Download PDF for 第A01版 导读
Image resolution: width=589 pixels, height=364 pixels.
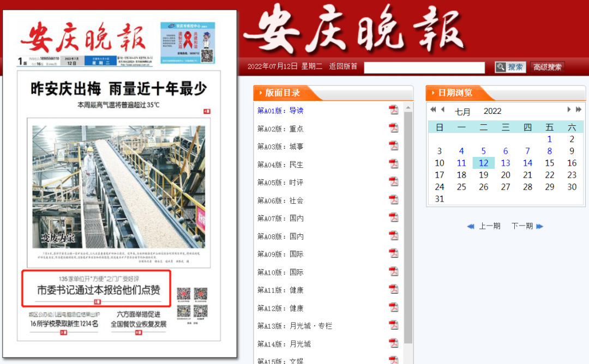[393, 110]
